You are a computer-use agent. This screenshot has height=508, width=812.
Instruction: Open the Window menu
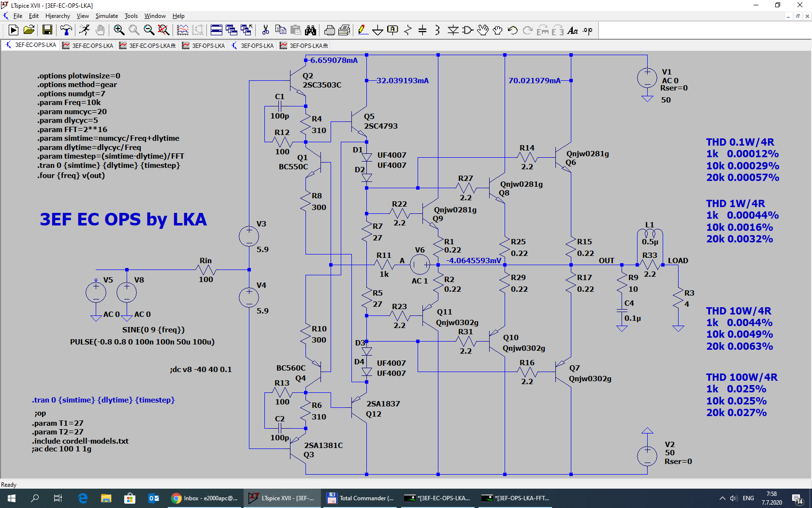click(x=155, y=16)
